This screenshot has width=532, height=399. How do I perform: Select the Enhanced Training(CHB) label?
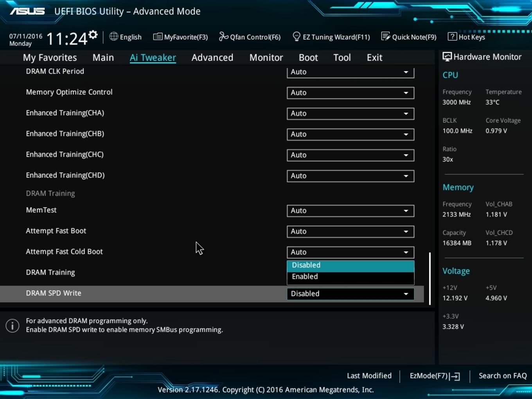pos(65,134)
